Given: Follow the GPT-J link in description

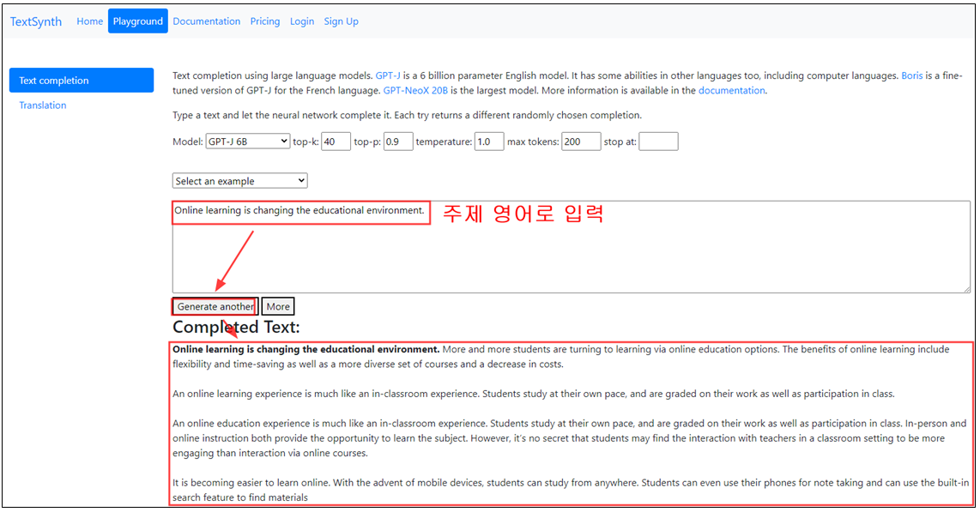Looking at the screenshot, I should coord(388,75).
